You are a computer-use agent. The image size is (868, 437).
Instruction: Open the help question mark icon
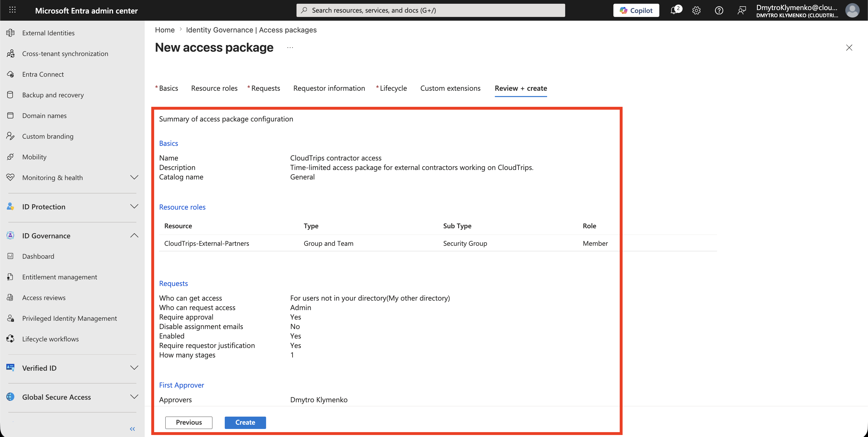click(719, 10)
